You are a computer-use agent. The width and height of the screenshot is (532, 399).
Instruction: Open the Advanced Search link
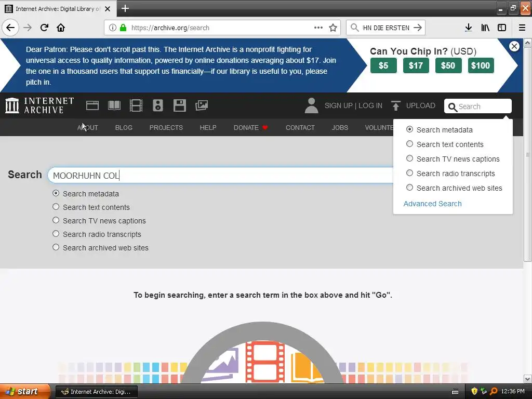click(x=432, y=204)
